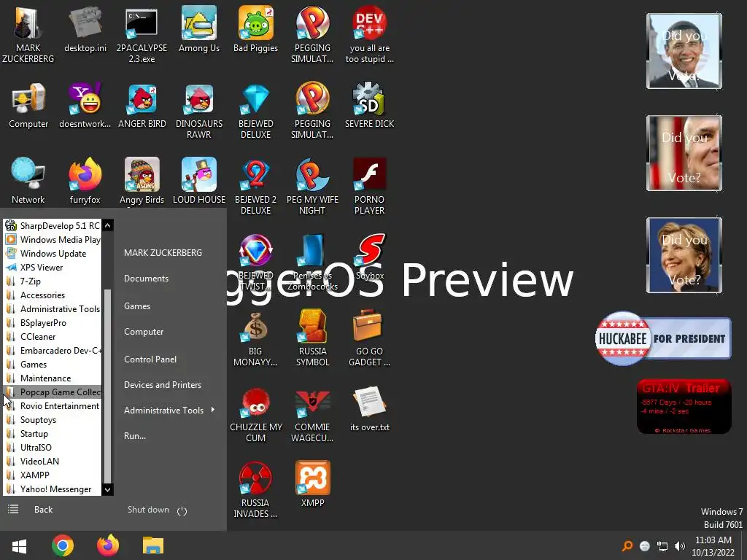
Task: Launch the furryfox browser shortcut
Action: (x=85, y=181)
